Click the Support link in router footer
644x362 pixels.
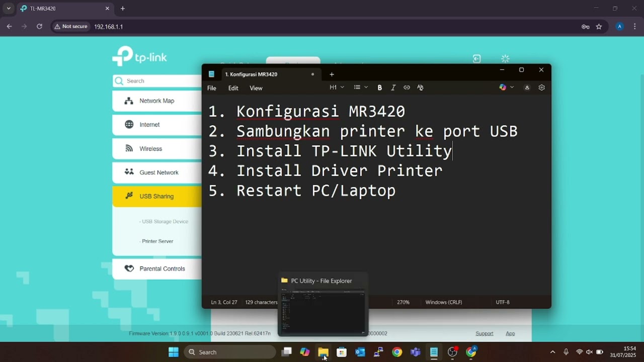coord(485,333)
